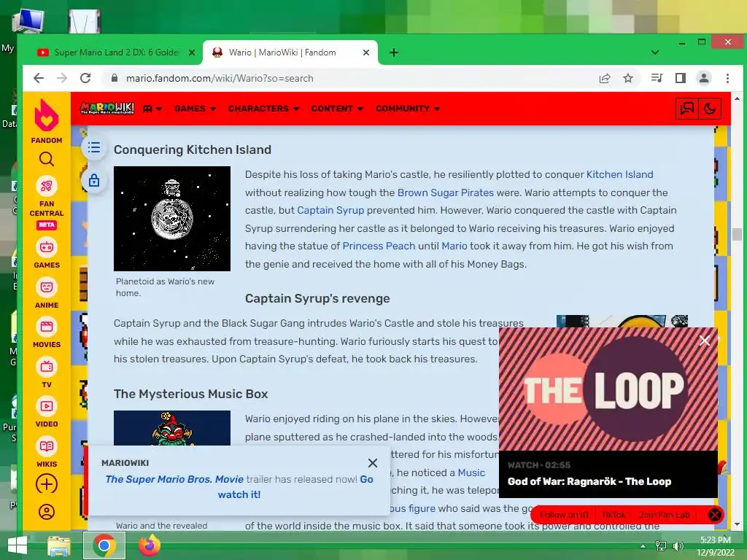Play The Loop video thumbnail
This screenshot has width=747, height=560.
pos(608,389)
